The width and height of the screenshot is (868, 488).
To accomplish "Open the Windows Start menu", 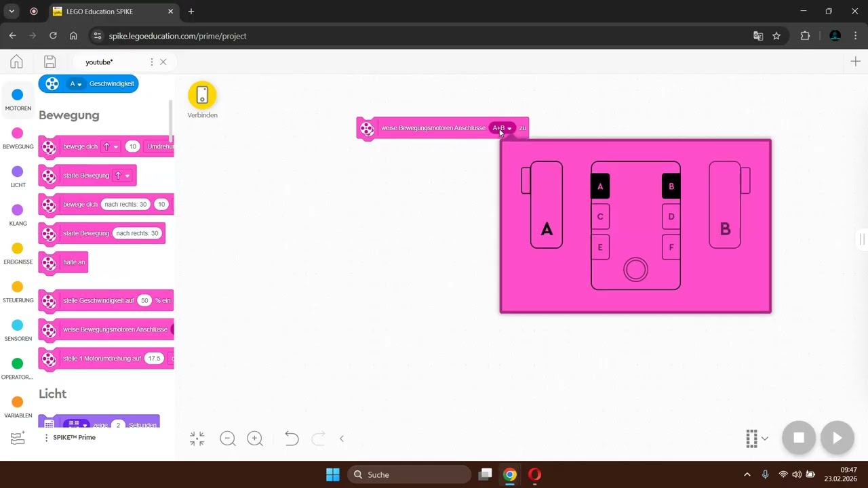I will point(333,474).
